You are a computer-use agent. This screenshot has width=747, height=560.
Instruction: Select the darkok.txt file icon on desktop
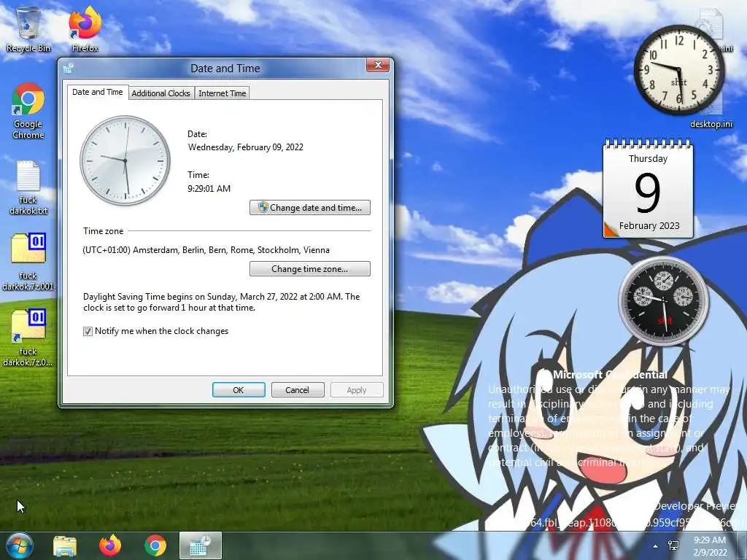pos(28,187)
